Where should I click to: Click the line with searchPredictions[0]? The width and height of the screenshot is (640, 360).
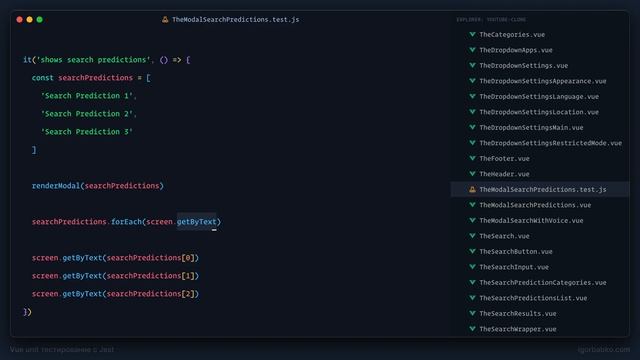coord(115,258)
